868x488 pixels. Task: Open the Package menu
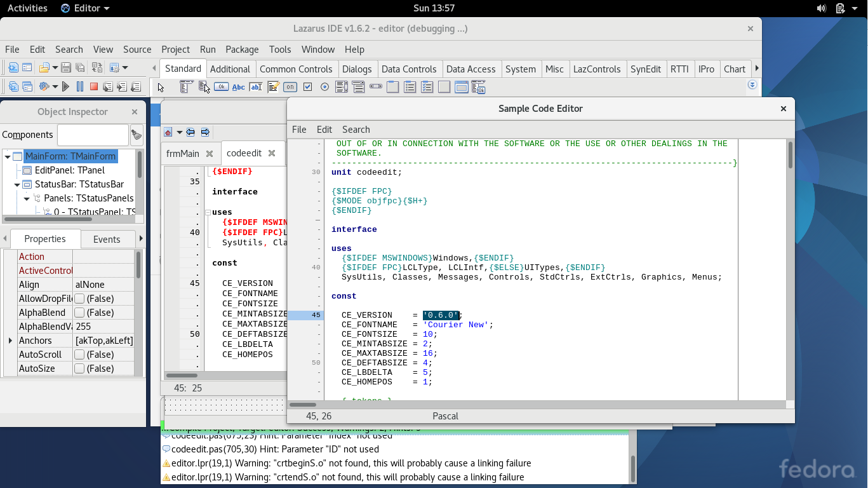click(x=242, y=50)
